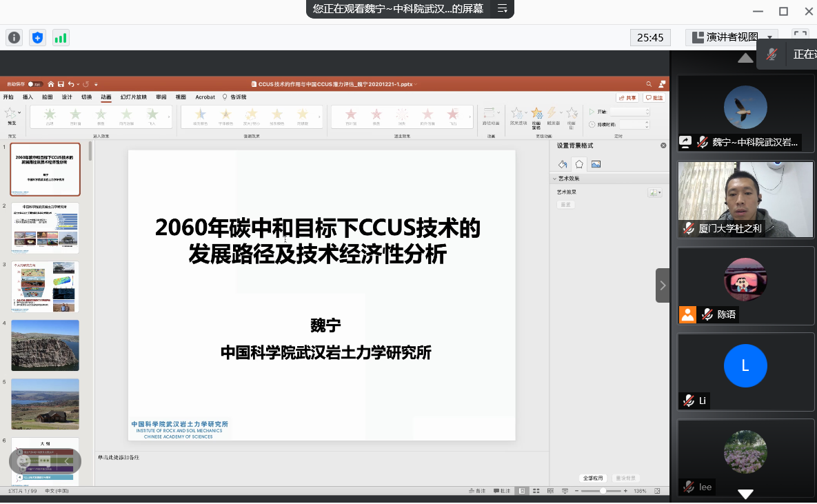Select the picture tab icon in format panel
Viewport: 817px width, 504px height.
pos(596,164)
